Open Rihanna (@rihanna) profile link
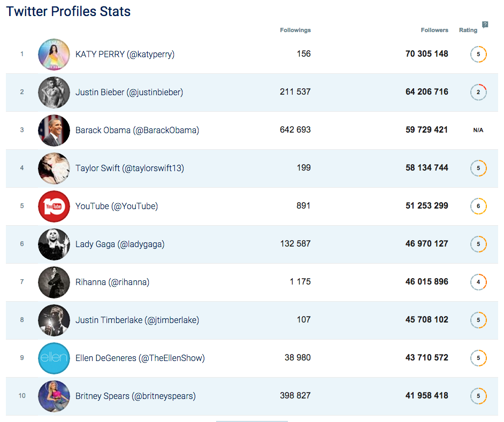The image size is (504, 422). [x=112, y=282]
